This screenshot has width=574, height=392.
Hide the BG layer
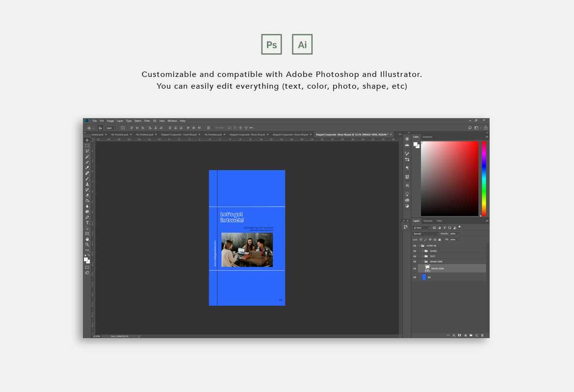pos(415,277)
